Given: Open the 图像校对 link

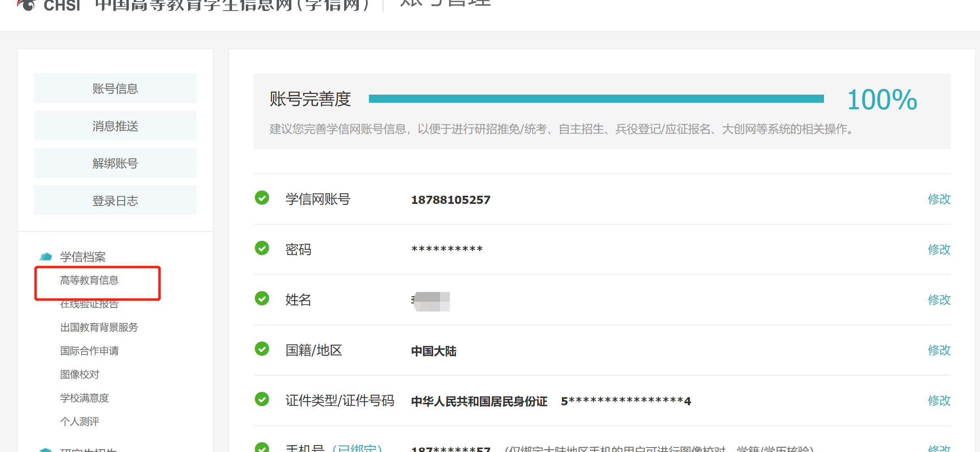Looking at the screenshot, I should pos(80,374).
